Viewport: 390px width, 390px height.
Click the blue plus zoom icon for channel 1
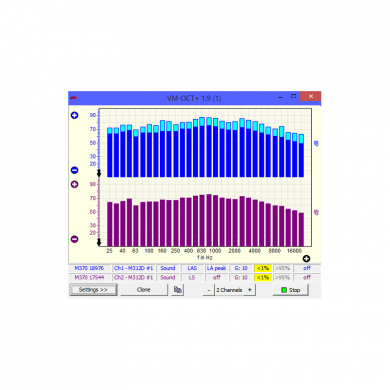(x=75, y=115)
